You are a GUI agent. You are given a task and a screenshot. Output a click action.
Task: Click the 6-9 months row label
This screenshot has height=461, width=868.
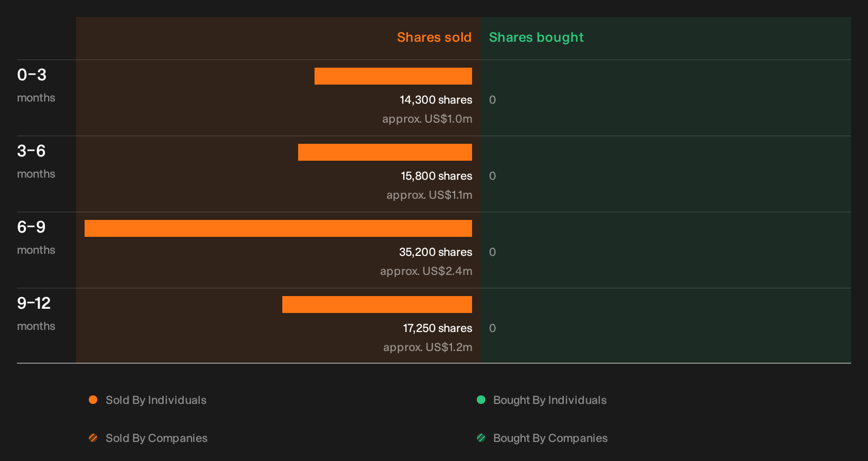pos(36,237)
